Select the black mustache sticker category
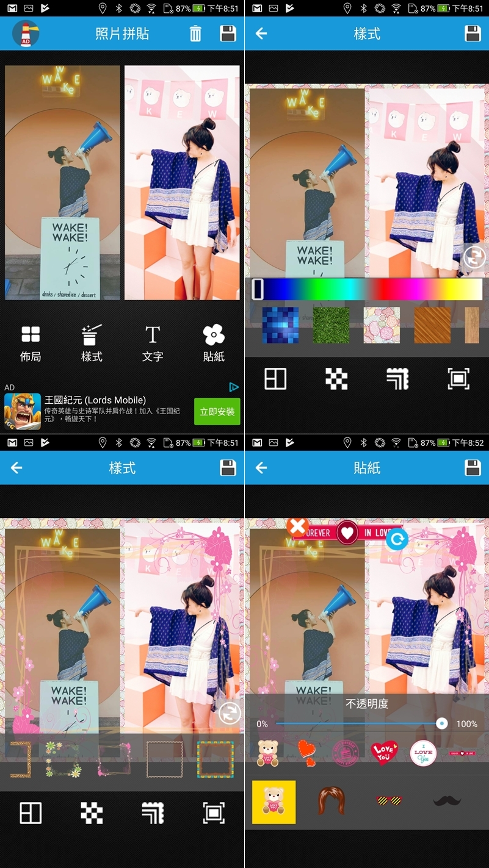 pos(447,800)
